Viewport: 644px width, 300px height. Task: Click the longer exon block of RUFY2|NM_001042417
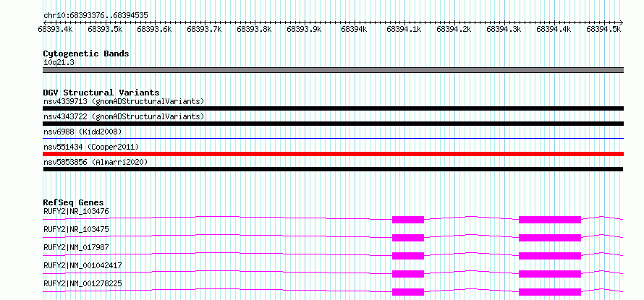[550, 274]
